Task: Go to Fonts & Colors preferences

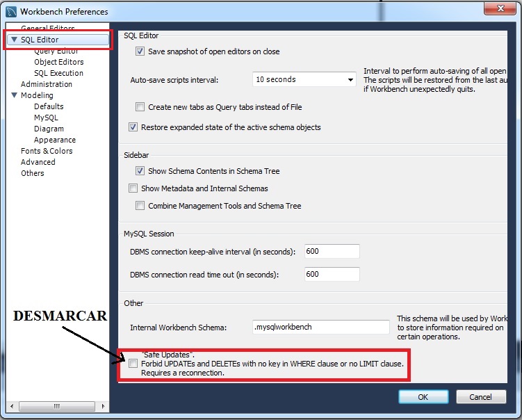Action: pyautogui.click(x=46, y=151)
